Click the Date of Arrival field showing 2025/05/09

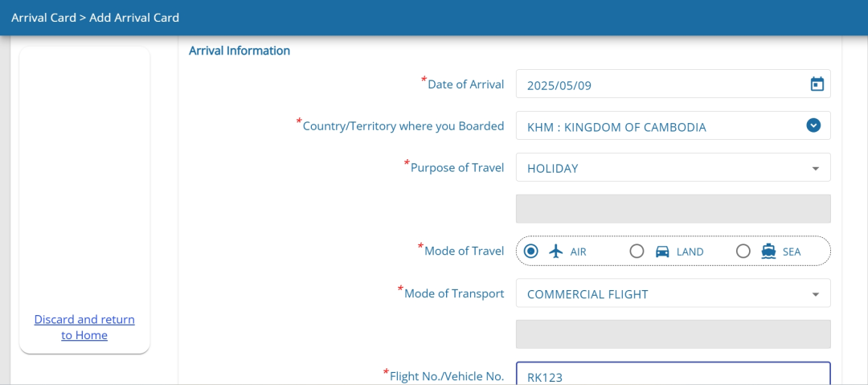tap(674, 84)
